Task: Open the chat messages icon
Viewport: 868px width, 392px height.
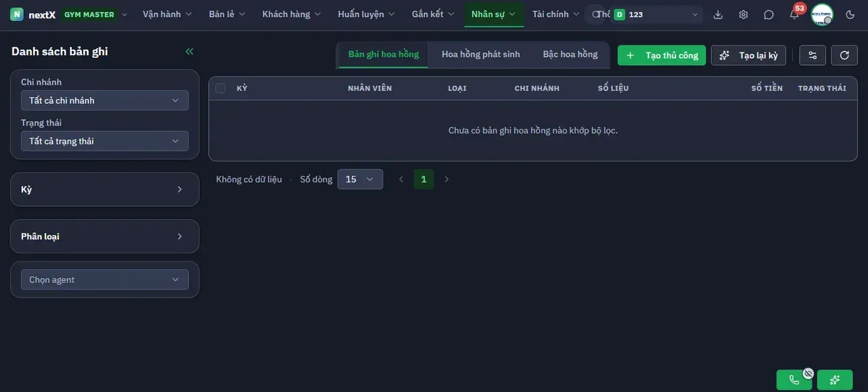Action: 768,14
